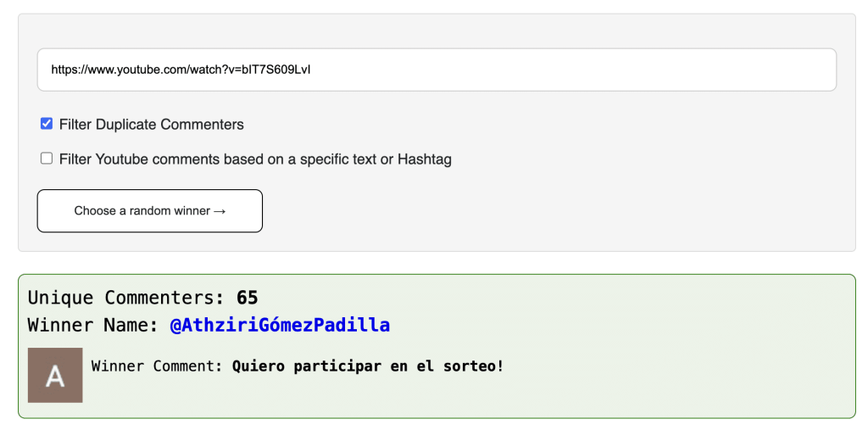
Task: Uncheck the Filter Duplicate Commenters checkbox
Action: [x=47, y=124]
